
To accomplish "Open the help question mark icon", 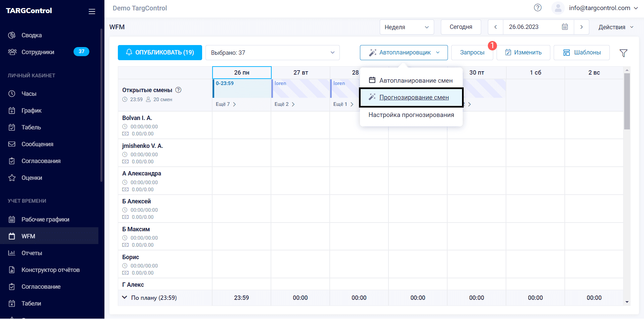I will click(x=538, y=8).
